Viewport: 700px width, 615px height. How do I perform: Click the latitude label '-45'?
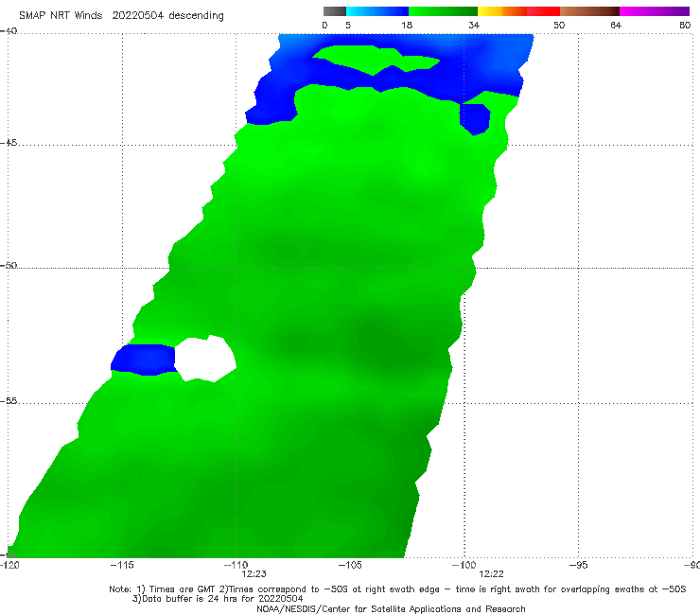click(9, 143)
